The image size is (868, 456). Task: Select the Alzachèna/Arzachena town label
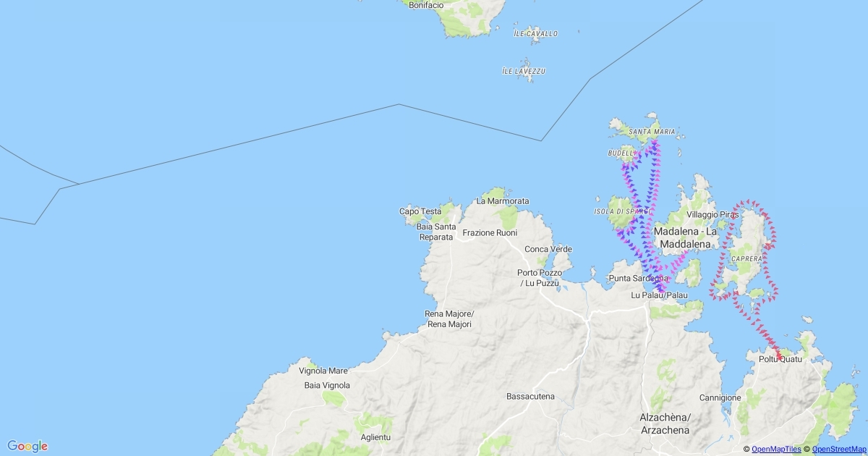(665, 423)
